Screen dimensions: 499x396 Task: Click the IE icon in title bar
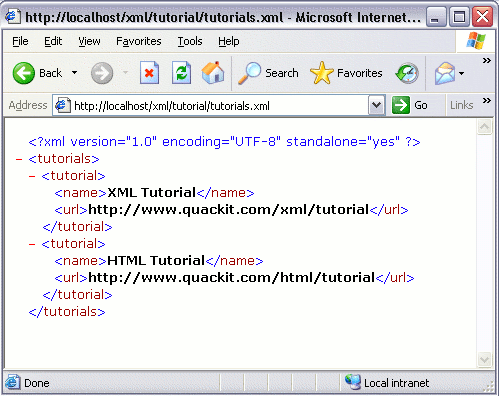click(12, 16)
